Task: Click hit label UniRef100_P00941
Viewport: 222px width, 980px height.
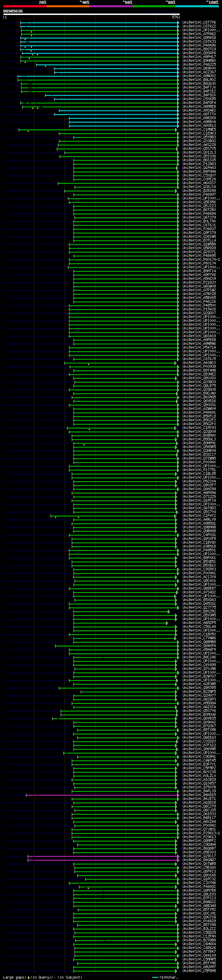Action: [199, 573]
